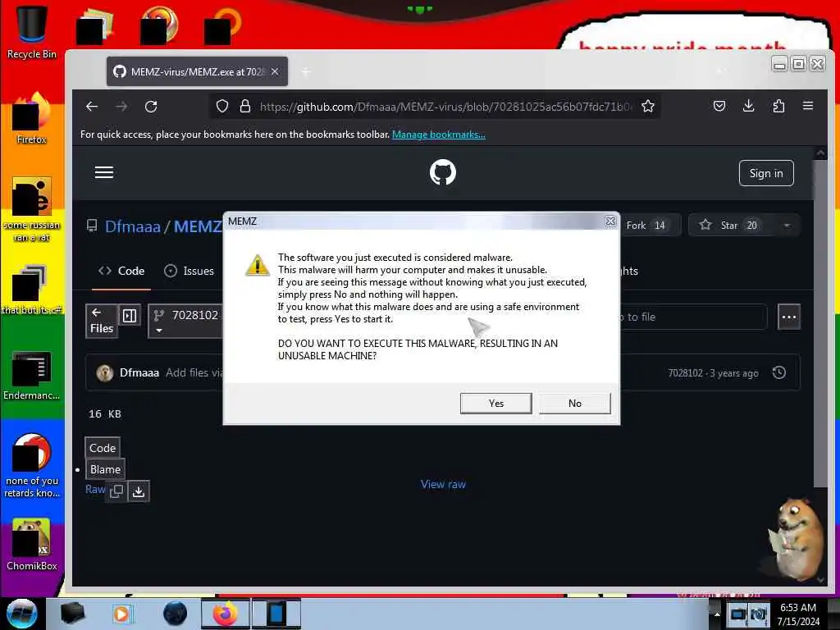
Task: Close the MEMZ dialog with X
Action: pyautogui.click(x=610, y=221)
